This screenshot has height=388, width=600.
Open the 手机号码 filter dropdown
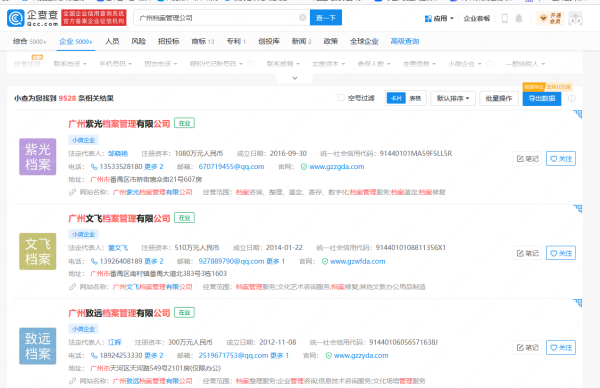(x=116, y=64)
